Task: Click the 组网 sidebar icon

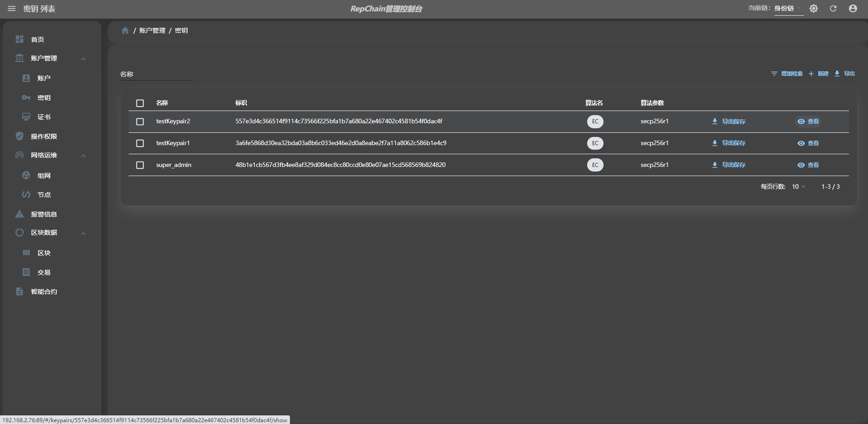Action: click(x=26, y=175)
